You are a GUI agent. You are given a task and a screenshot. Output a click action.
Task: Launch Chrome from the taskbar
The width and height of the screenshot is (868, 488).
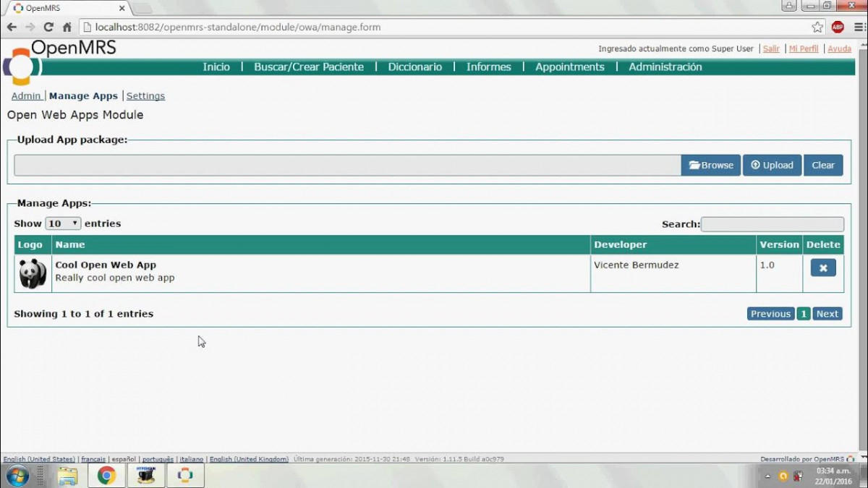pos(106,475)
